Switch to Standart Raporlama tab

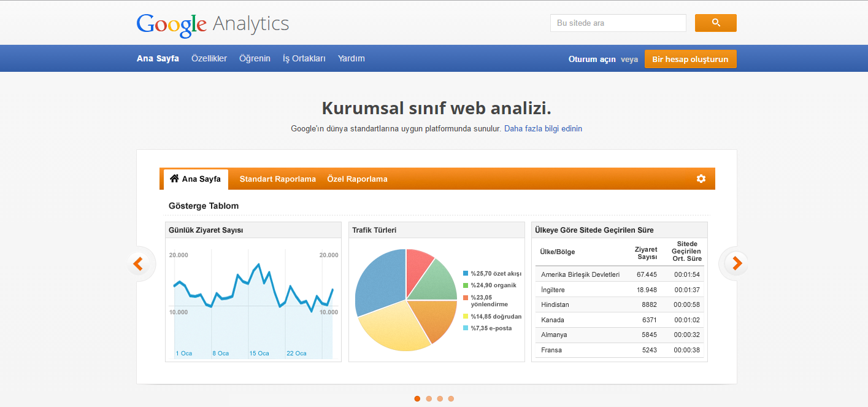coord(277,179)
